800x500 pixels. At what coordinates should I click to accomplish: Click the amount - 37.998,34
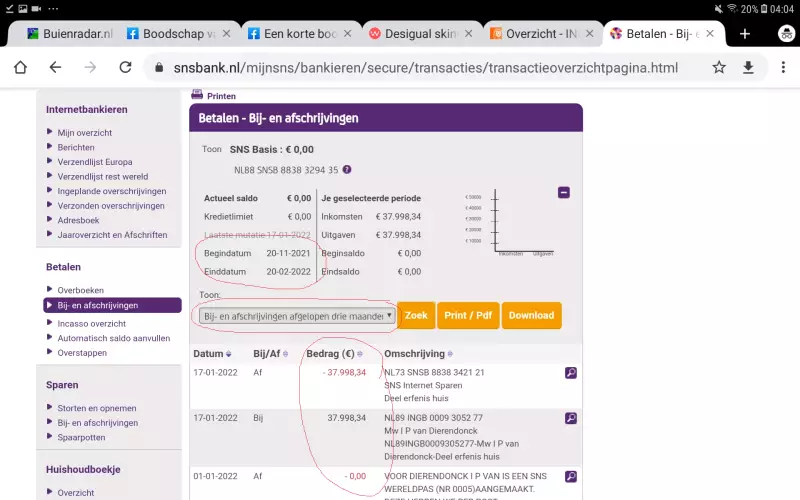coord(344,372)
